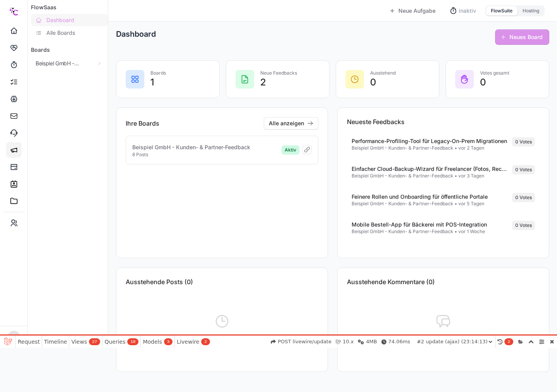Open Dashboard in the sidebar
This screenshot has height=392, width=557.
tap(69, 20)
